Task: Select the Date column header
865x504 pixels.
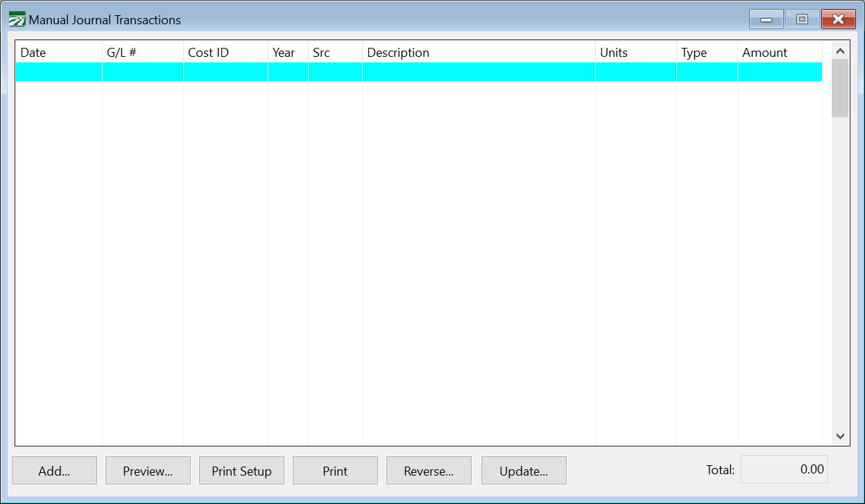Action: 59,52
